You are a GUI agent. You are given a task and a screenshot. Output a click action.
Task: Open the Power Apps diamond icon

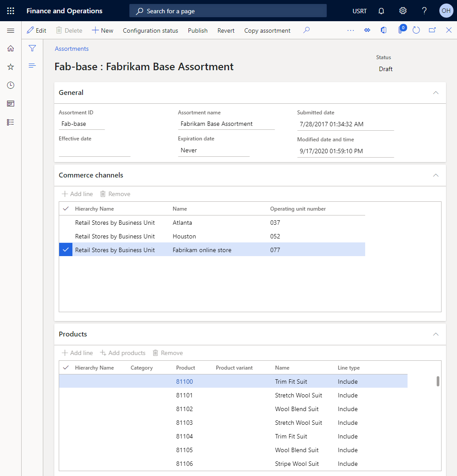[367, 30]
